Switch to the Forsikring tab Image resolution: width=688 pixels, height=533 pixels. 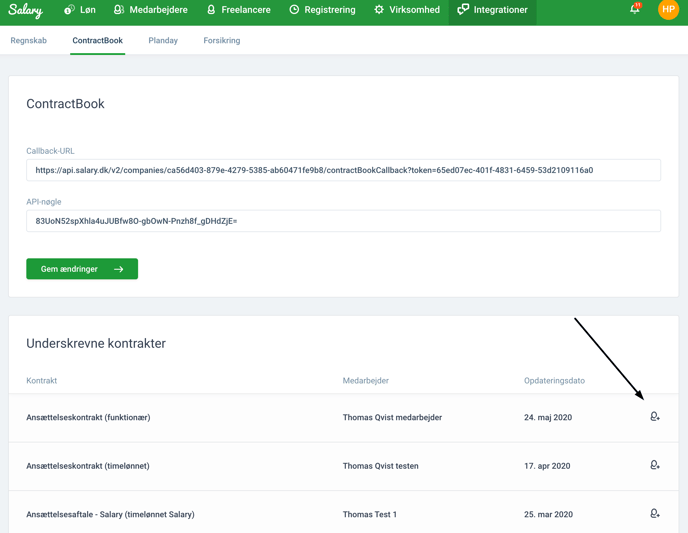click(222, 40)
